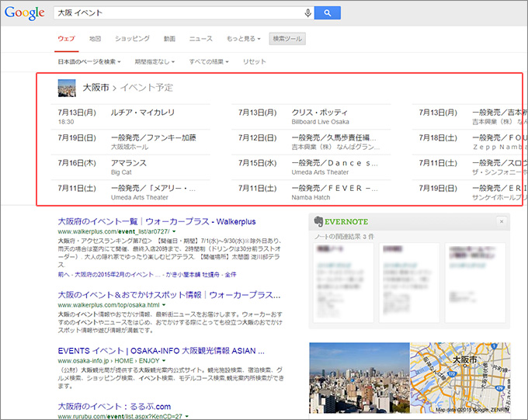Open 大阪府のイベント一覧 Walkerplus result
528x420 pixels.
click(x=157, y=221)
